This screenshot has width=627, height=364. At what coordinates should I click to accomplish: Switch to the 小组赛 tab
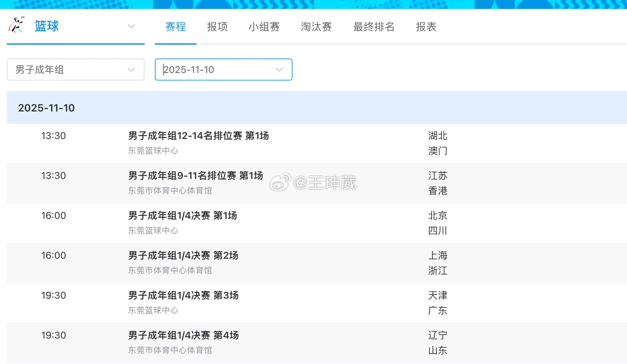(264, 27)
